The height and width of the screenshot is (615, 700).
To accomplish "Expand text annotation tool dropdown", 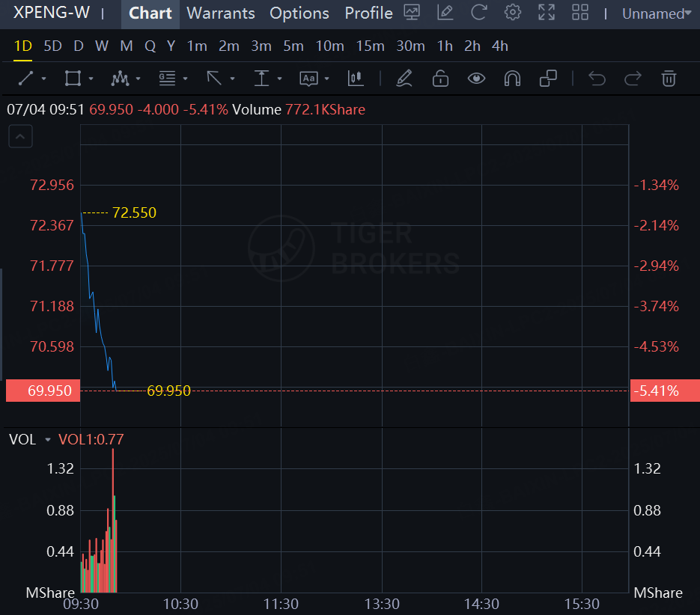I will (326, 79).
